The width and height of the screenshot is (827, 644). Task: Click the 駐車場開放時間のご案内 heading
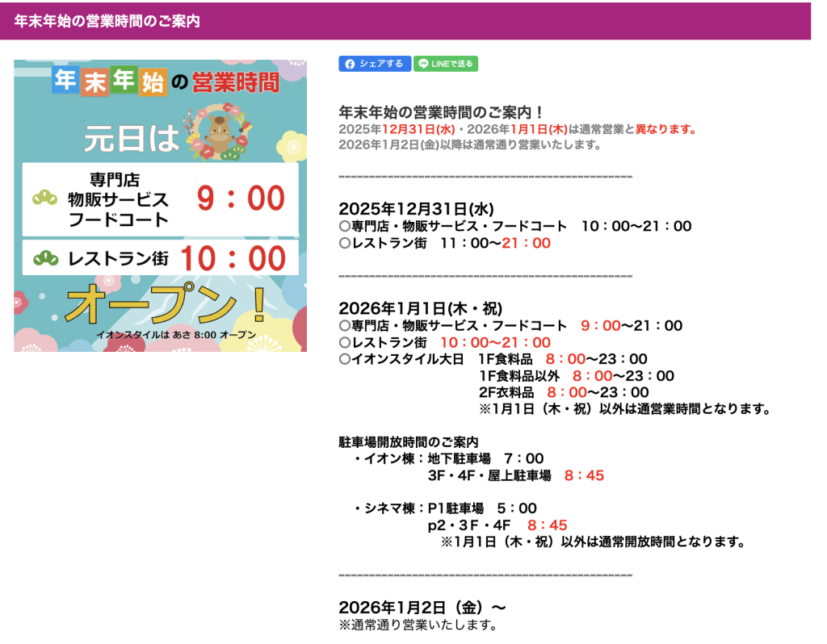pyautogui.click(x=408, y=442)
